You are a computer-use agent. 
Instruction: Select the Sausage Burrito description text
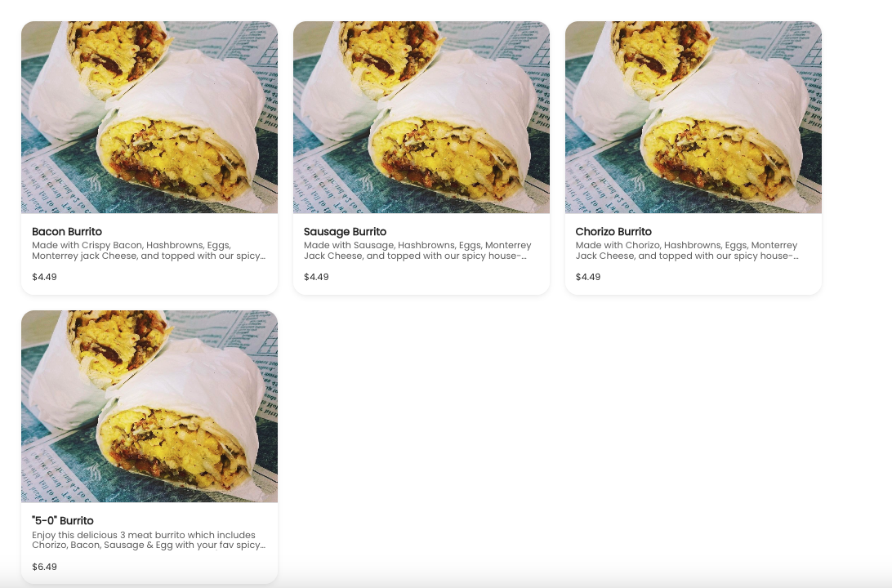tap(417, 250)
